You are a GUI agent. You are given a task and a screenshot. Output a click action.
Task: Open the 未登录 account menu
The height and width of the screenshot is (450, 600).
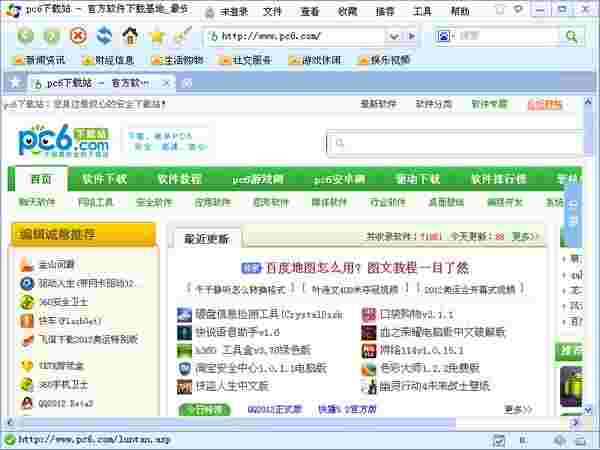(x=234, y=11)
